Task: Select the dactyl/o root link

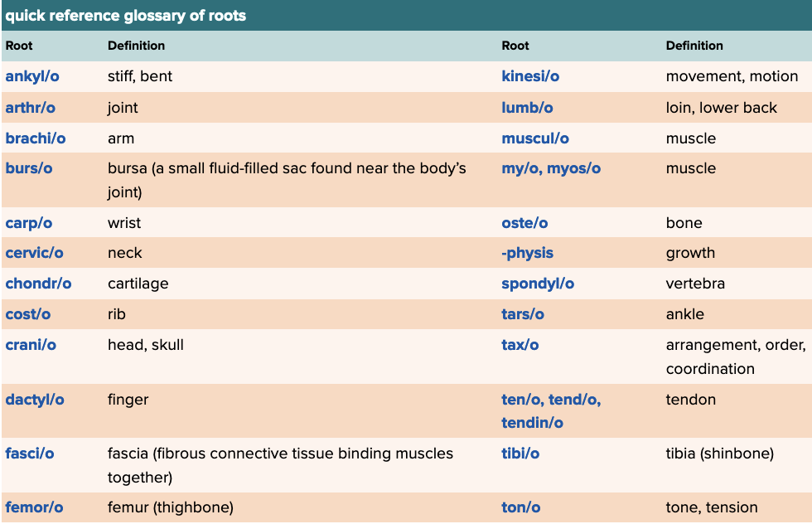Action: click(x=35, y=400)
